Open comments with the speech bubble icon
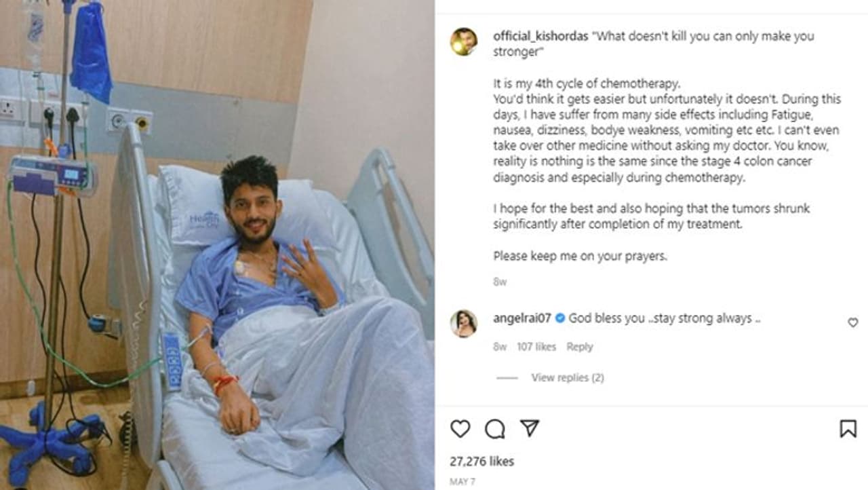 point(495,428)
